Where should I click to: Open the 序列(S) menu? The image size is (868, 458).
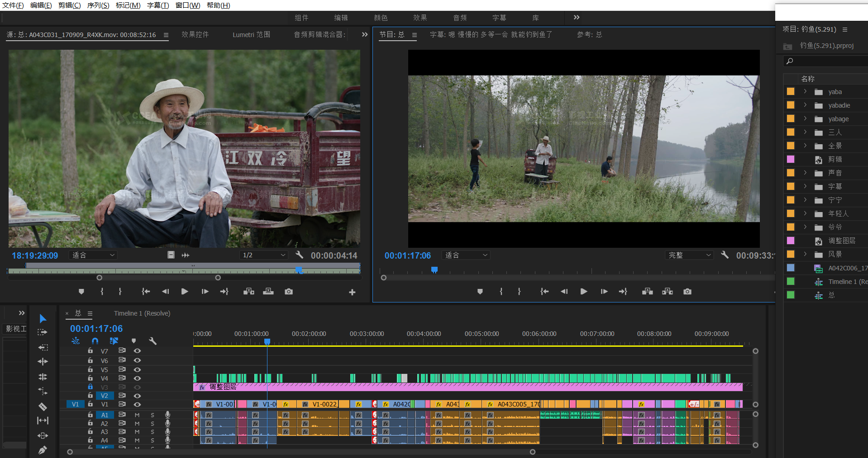(x=98, y=5)
